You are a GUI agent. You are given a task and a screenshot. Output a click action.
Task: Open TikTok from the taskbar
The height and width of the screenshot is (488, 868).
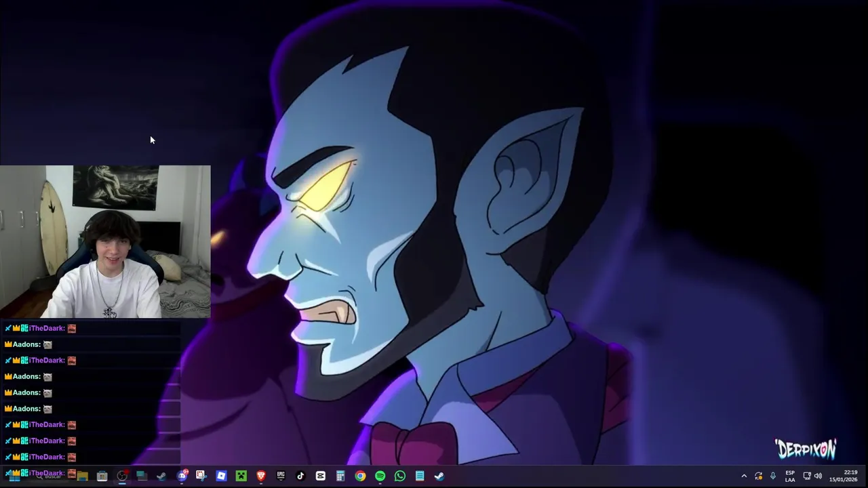(300, 476)
